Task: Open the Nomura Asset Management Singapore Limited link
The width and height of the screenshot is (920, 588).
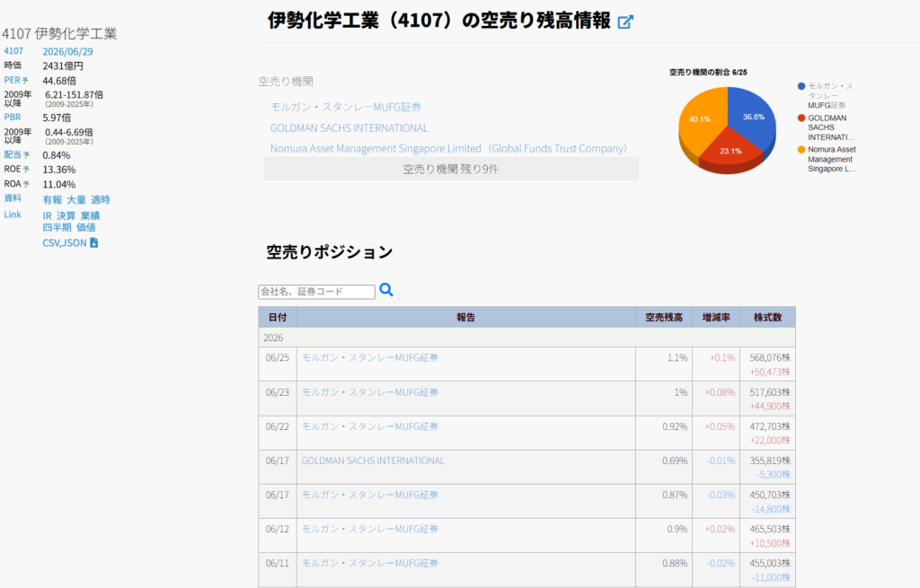Action: pyautogui.click(x=448, y=148)
